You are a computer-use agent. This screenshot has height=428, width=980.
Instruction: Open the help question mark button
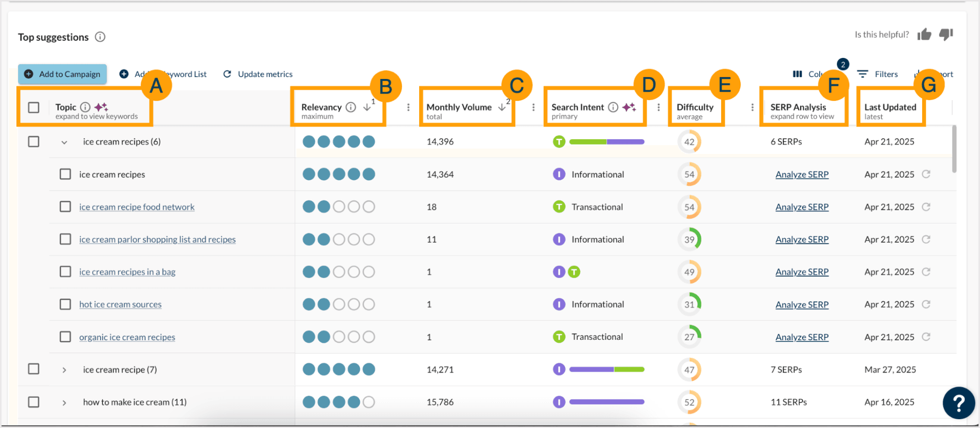tap(958, 403)
